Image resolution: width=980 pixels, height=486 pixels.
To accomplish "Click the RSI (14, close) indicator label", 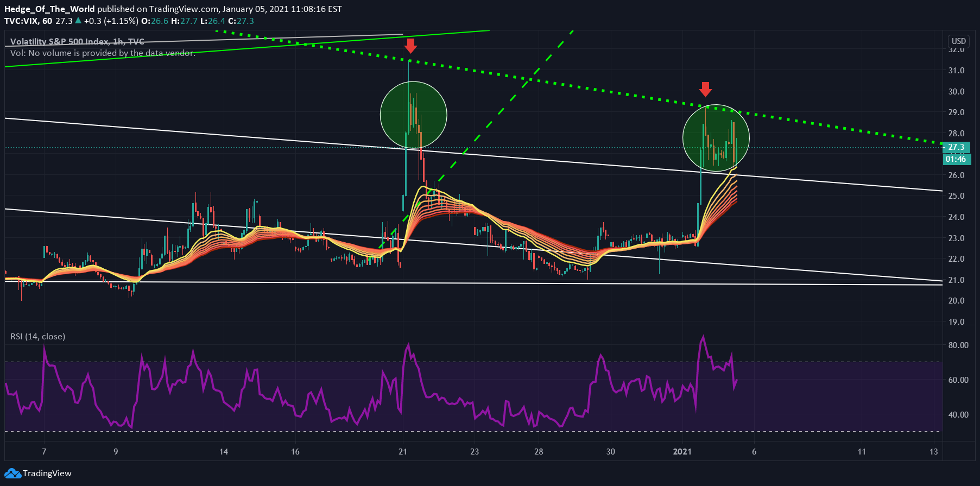I will pos(38,337).
